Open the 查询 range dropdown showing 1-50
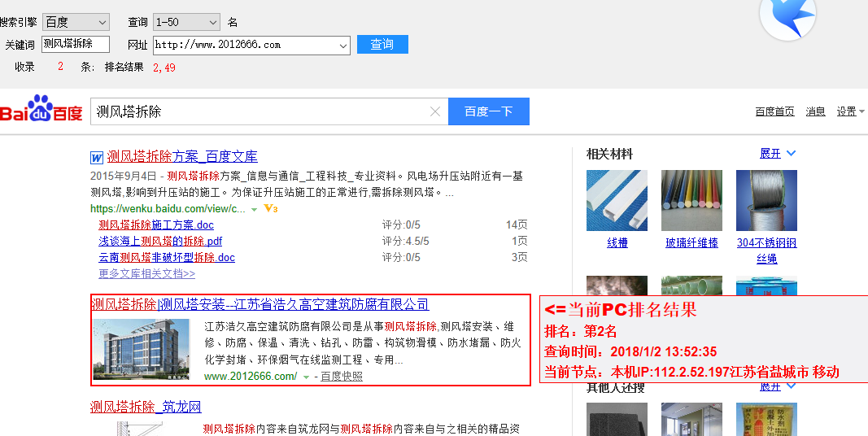 [185, 22]
